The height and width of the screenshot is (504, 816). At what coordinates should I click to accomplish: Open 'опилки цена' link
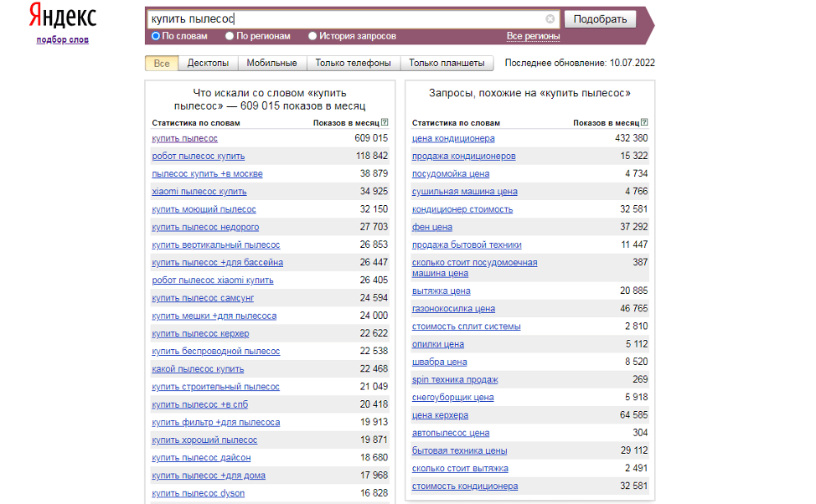pyautogui.click(x=437, y=344)
